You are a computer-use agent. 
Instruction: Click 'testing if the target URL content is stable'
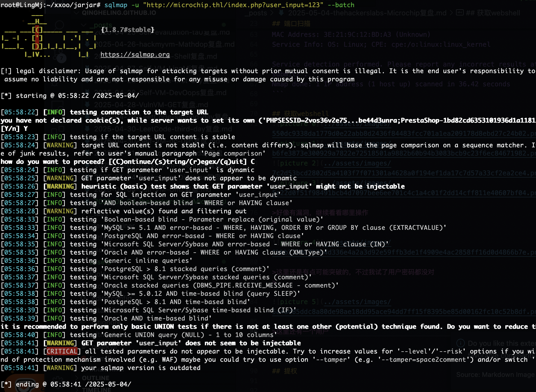point(153,137)
